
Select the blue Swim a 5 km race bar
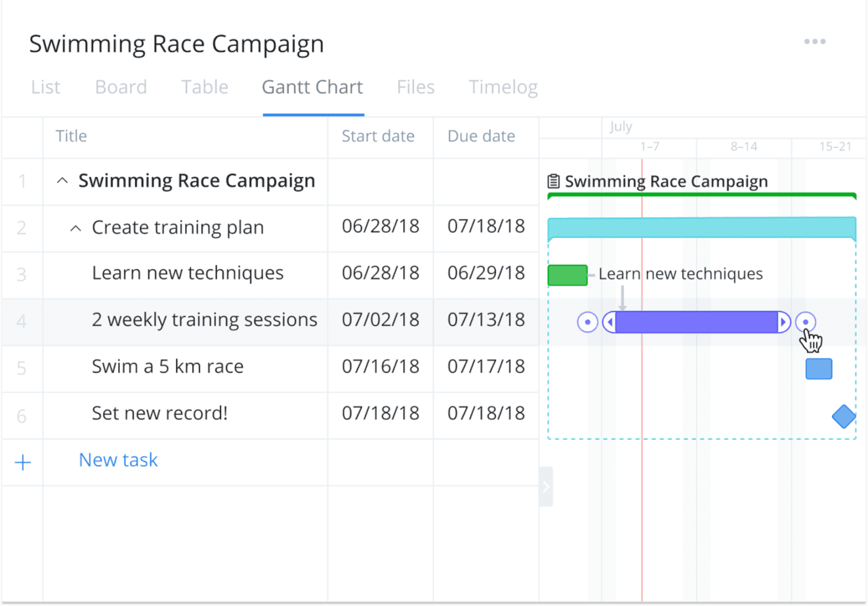(819, 369)
